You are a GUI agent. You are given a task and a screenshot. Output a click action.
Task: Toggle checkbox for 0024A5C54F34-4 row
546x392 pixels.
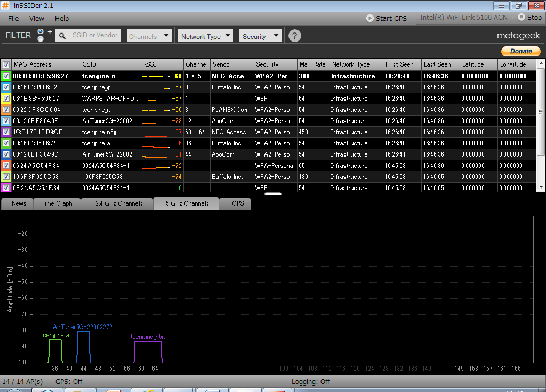tap(6, 187)
